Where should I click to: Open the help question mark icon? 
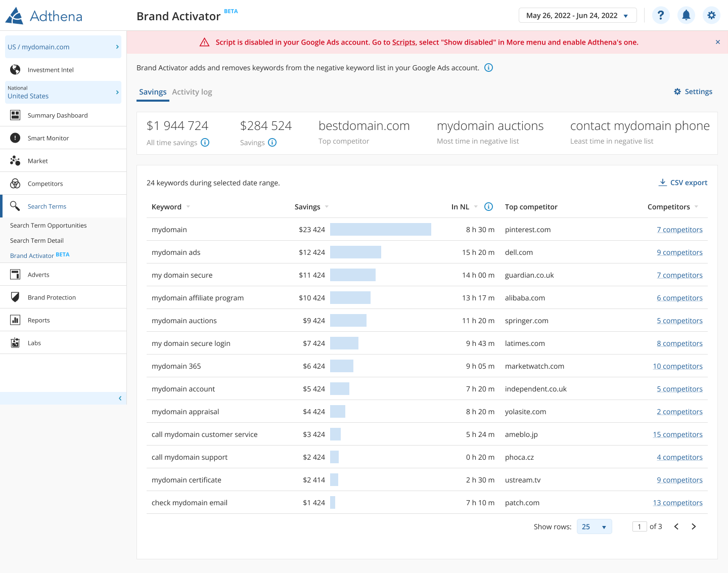661,15
